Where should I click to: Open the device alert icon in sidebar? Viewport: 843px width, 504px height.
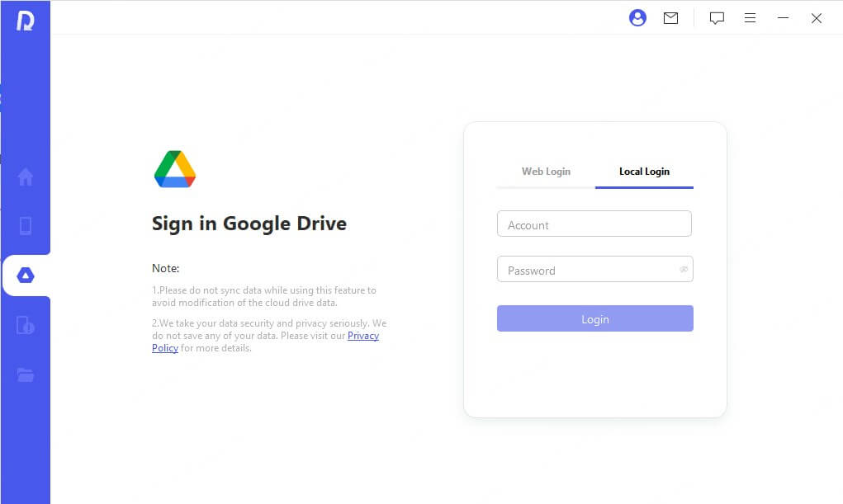pos(26,325)
